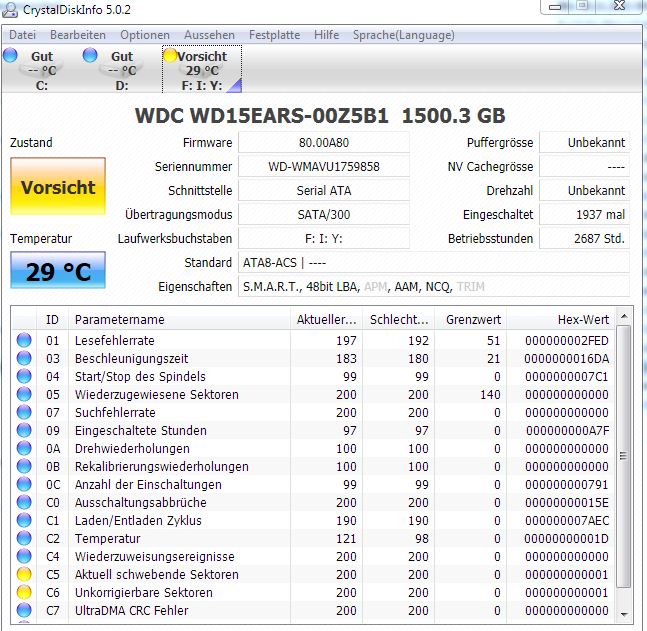Click the ID column header
This screenshot has width=647, height=631.
pyautogui.click(x=52, y=319)
